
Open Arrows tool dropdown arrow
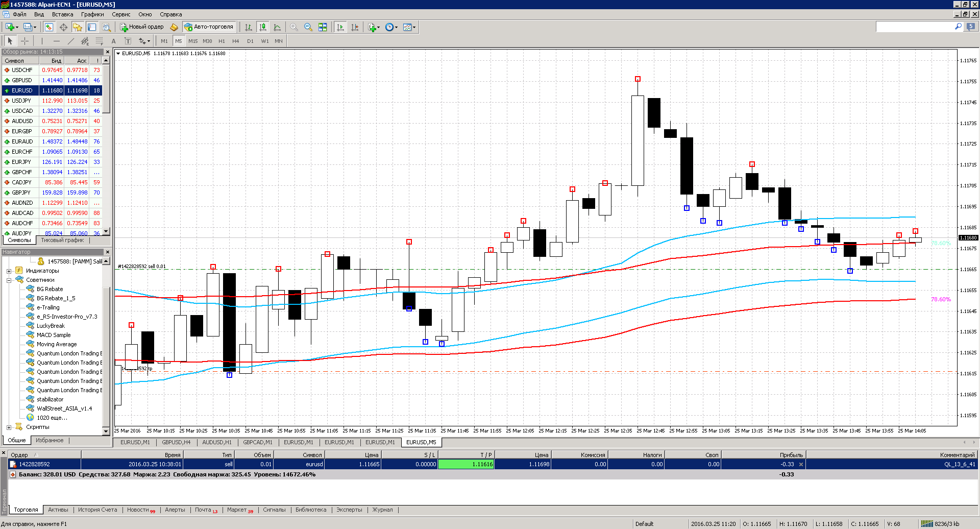149,41
